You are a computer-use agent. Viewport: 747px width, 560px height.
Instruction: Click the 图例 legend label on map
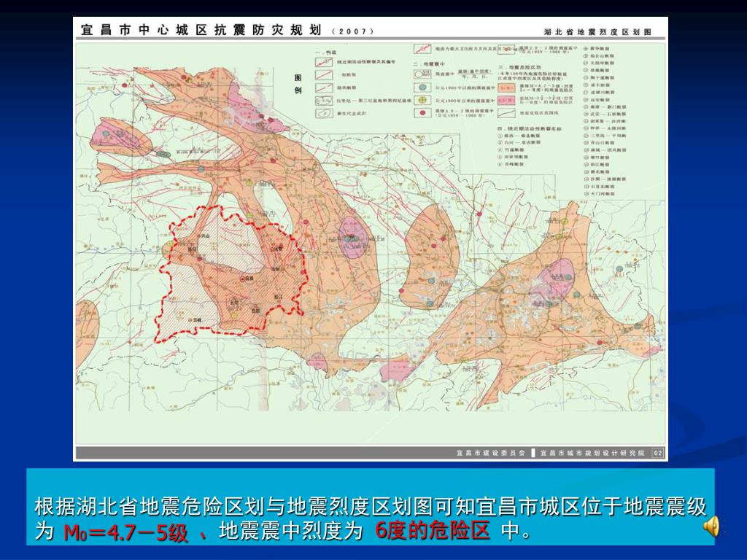[298, 83]
